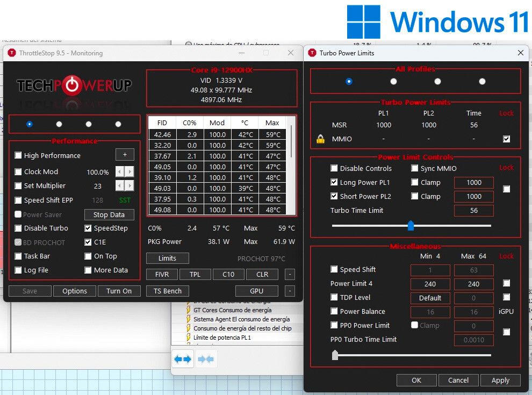The width and height of the screenshot is (532, 395).
Task: Select 'GT Cores Consumo de energía' row
Action: point(232,310)
